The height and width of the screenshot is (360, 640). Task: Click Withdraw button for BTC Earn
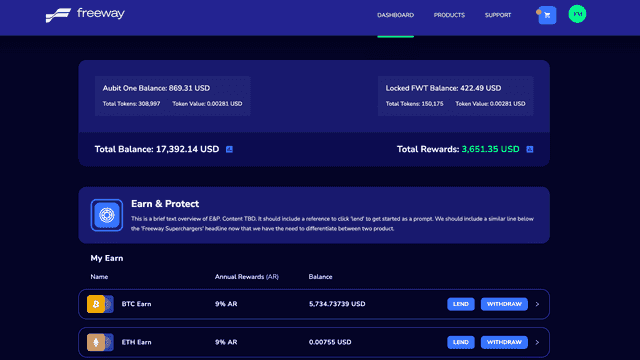click(504, 304)
